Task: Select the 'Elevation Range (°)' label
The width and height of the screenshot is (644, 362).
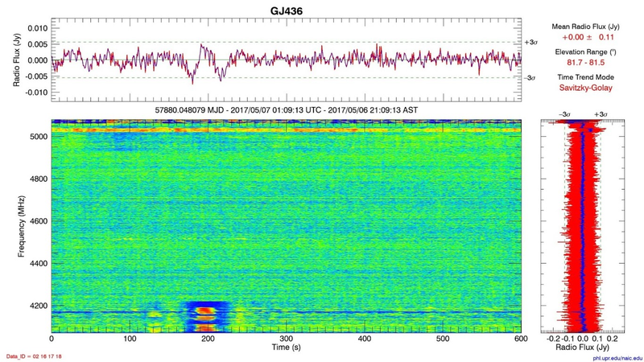Action: 585,52
